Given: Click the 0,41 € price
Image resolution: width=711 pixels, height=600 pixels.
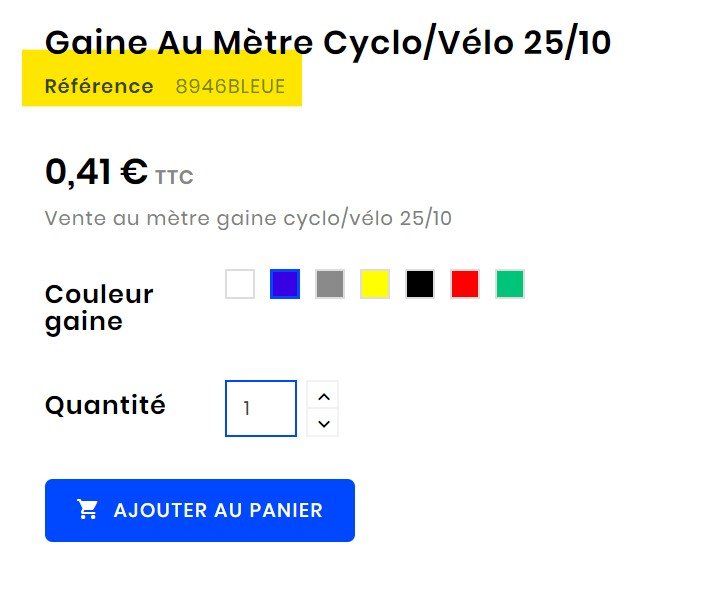Looking at the screenshot, I should pos(96,172).
